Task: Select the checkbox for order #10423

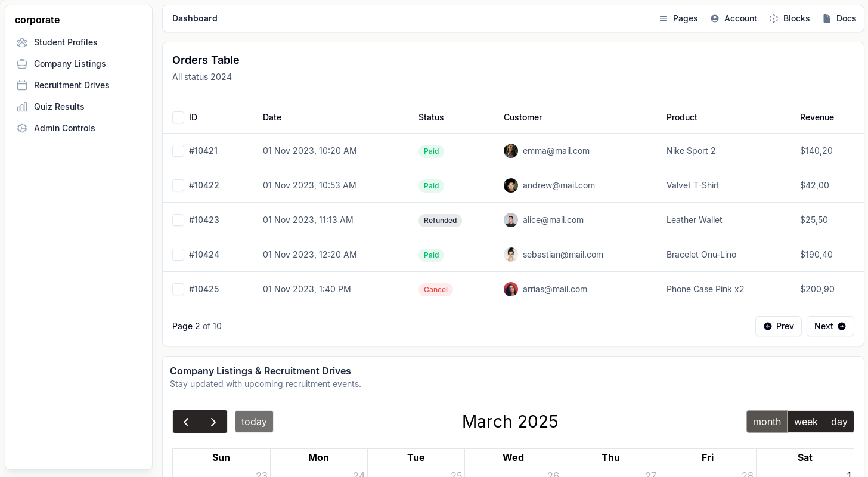Action: 178,220
